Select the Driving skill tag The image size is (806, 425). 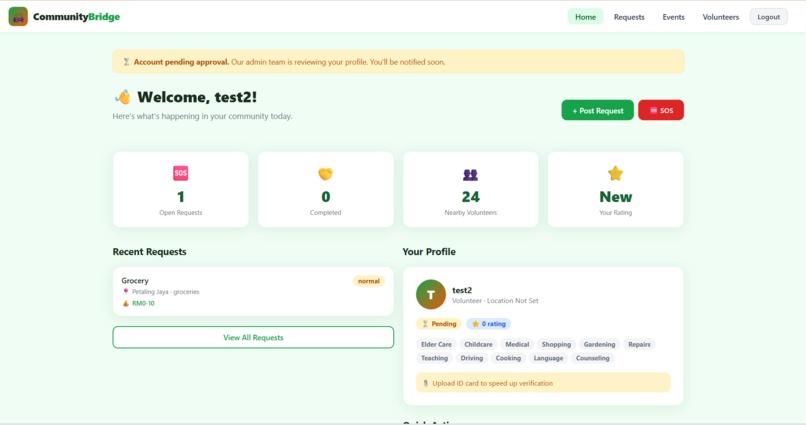tap(471, 358)
